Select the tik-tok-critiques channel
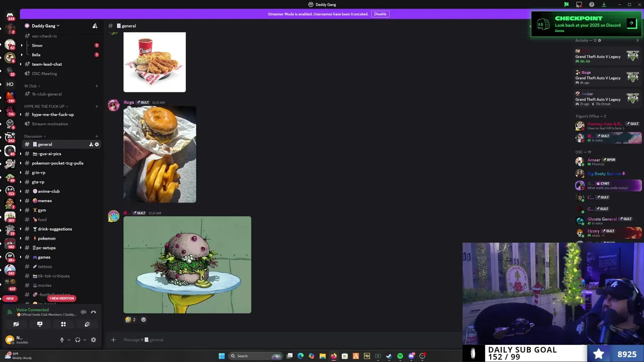Image resolution: width=644 pixels, height=362 pixels. click(x=60, y=276)
